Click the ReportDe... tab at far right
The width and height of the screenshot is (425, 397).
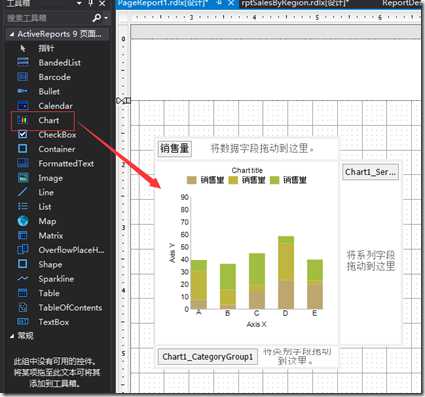click(401, 3)
